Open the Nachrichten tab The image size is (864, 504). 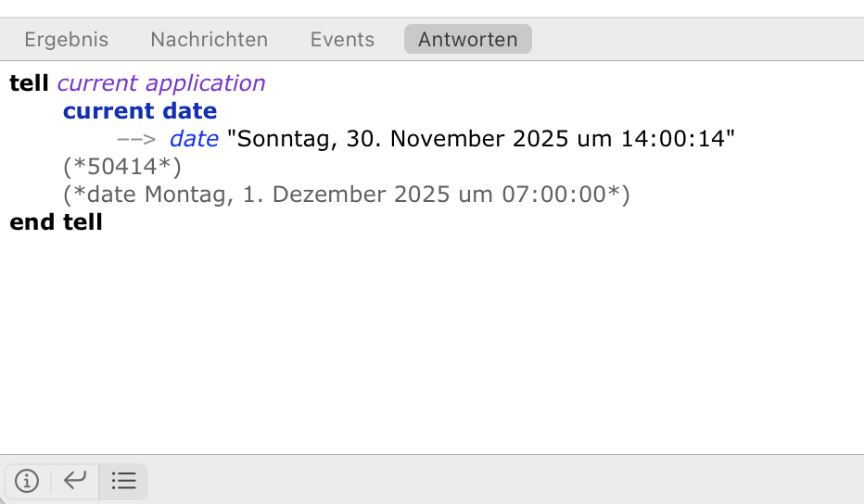209,40
